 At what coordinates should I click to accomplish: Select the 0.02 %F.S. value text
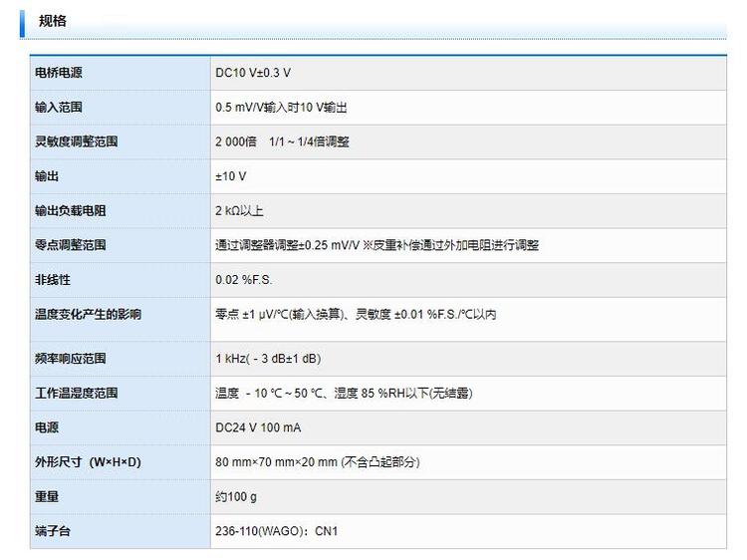pyautogui.click(x=242, y=280)
